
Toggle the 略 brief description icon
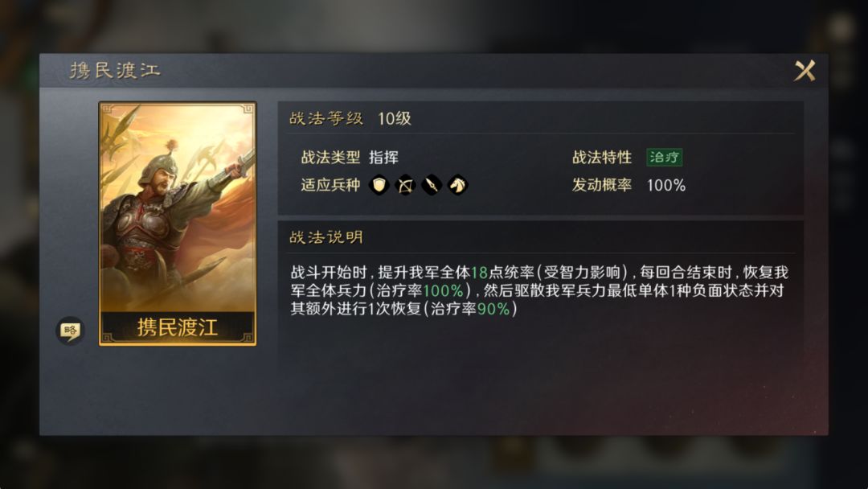(x=70, y=331)
